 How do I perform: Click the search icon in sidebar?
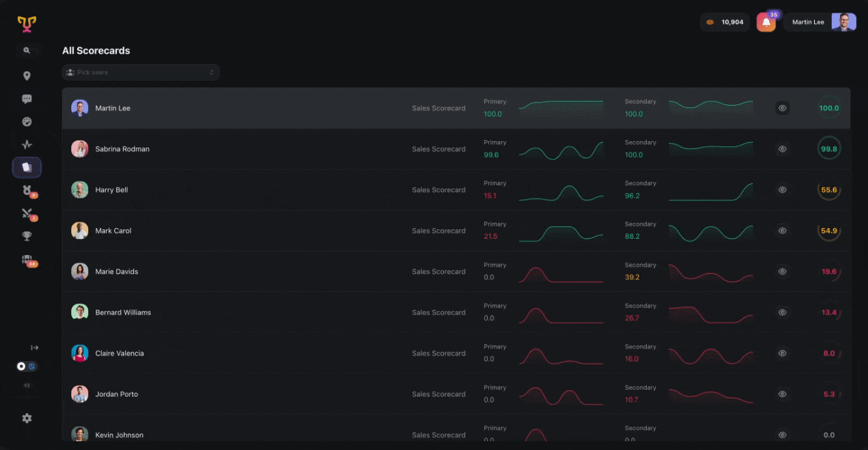coord(26,51)
